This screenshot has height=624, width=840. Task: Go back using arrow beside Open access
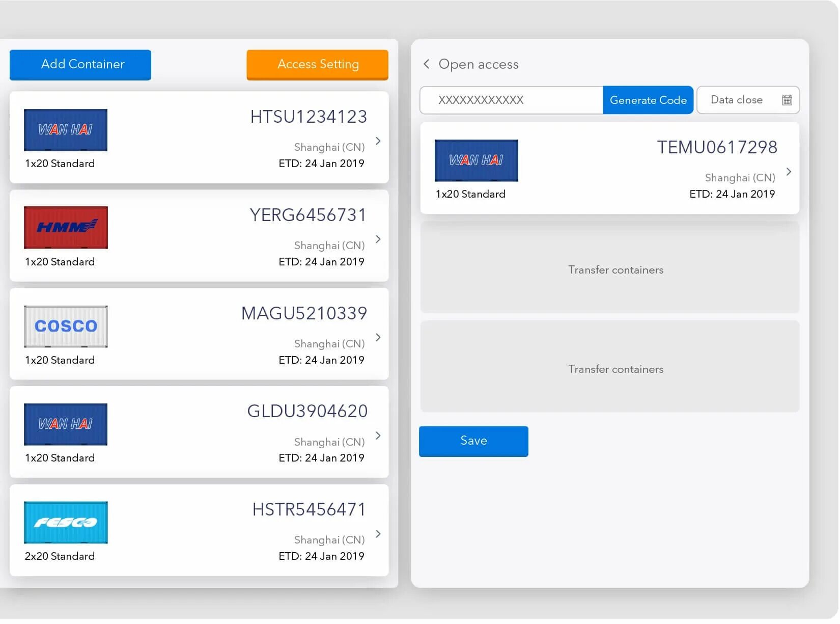(x=427, y=64)
